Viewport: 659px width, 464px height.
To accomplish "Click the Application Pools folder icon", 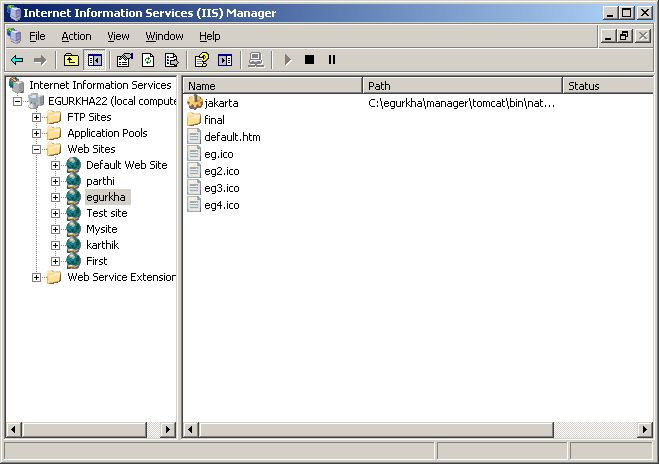I will [54, 133].
